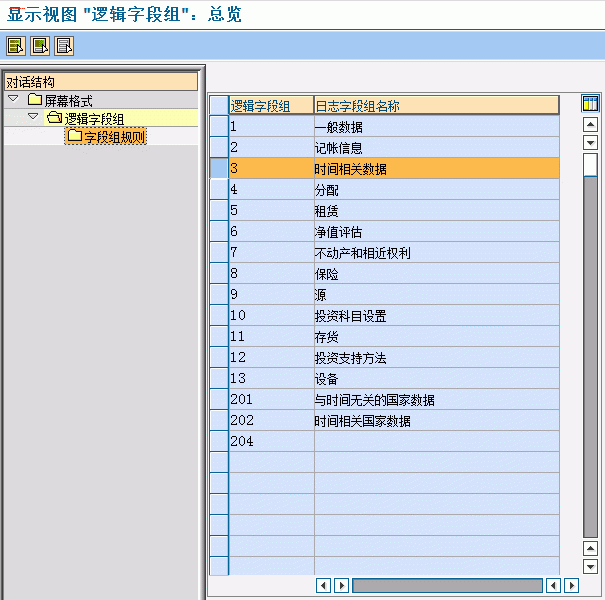Click the cell with group number 202

pos(271,420)
